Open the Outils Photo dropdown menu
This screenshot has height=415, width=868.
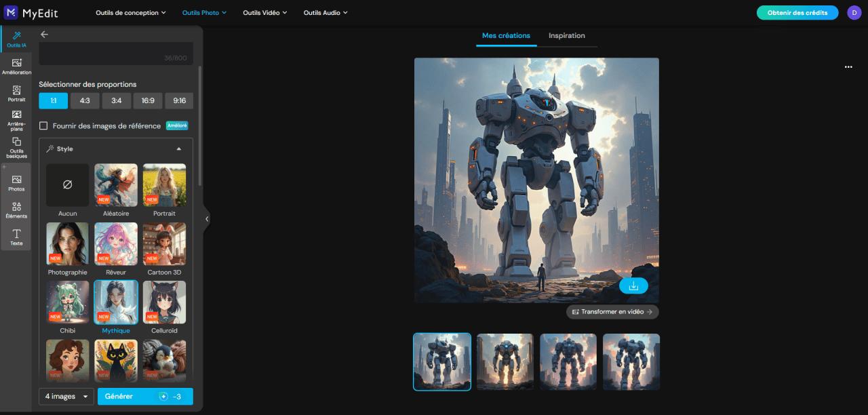[204, 12]
